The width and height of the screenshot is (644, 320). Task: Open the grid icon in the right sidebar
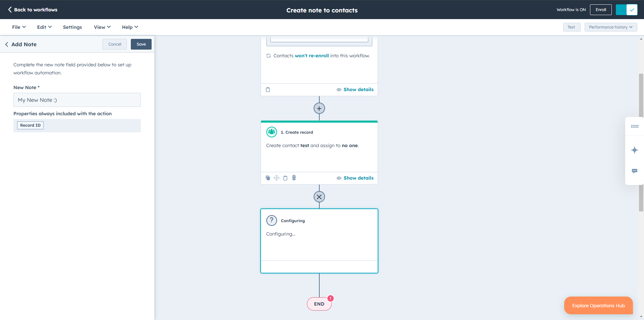[634, 126]
